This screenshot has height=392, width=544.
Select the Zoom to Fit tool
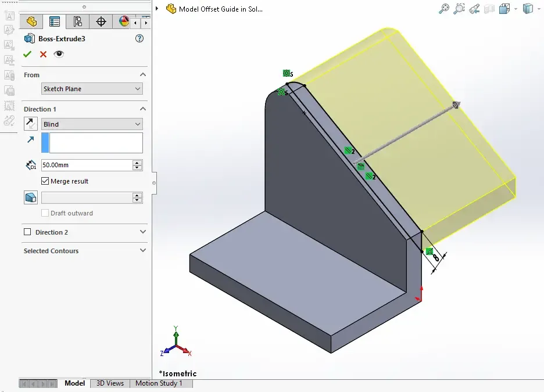pos(444,9)
